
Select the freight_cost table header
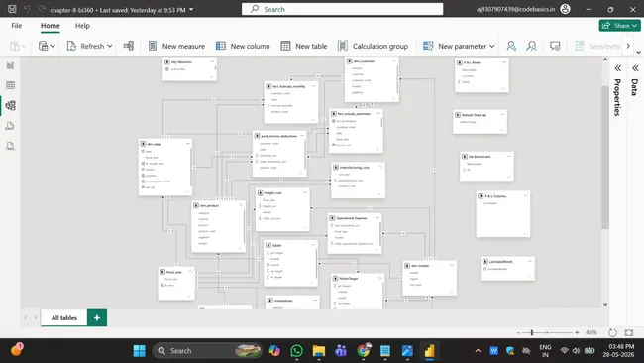(282, 192)
